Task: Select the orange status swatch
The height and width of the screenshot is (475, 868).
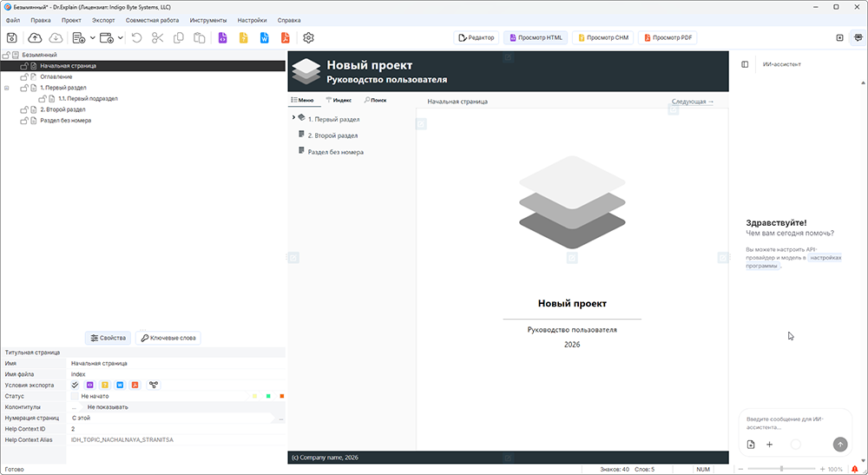Action: (x=282, y=396)
